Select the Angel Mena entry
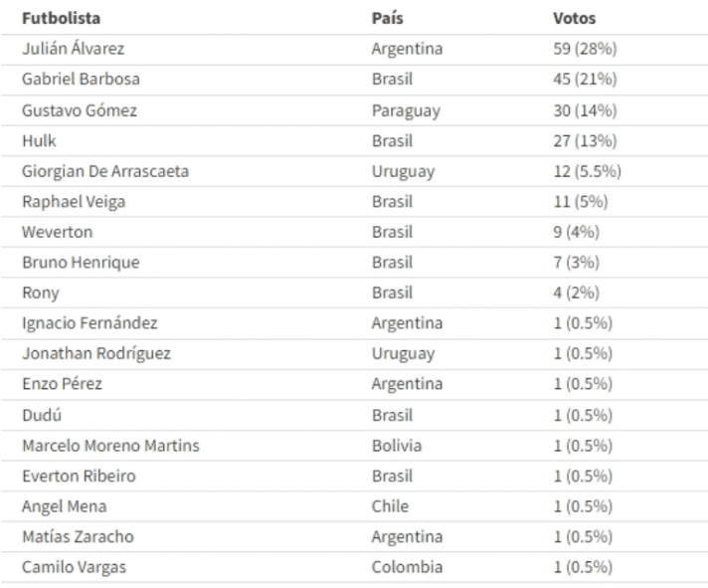708x588 pixels. pyautogui.click(x=64, y=506)
